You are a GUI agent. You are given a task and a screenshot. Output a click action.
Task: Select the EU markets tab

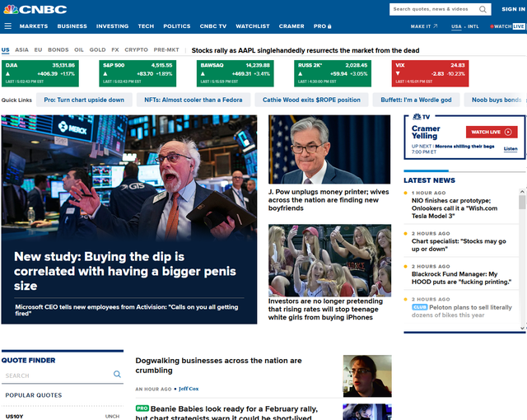click(39, 49)
